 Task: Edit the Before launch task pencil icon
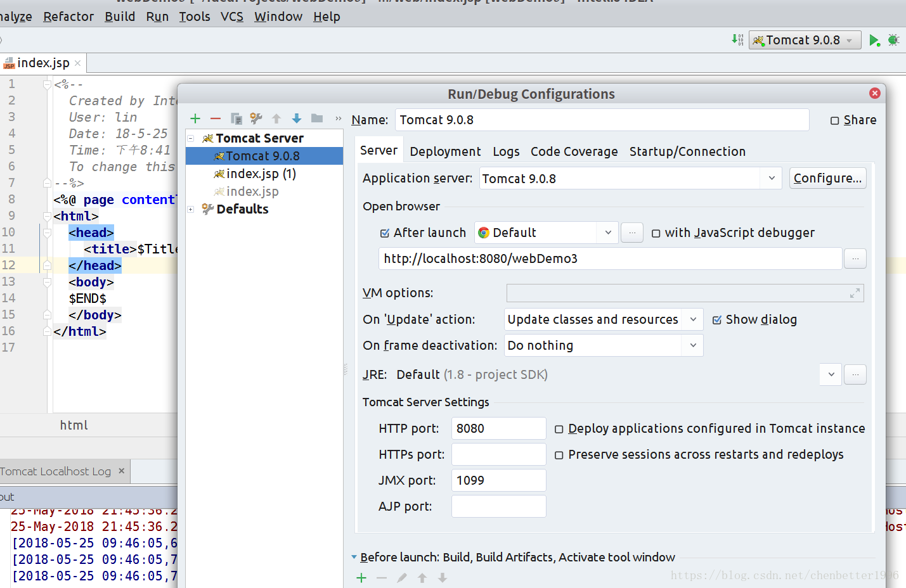[x=402, y=578]
